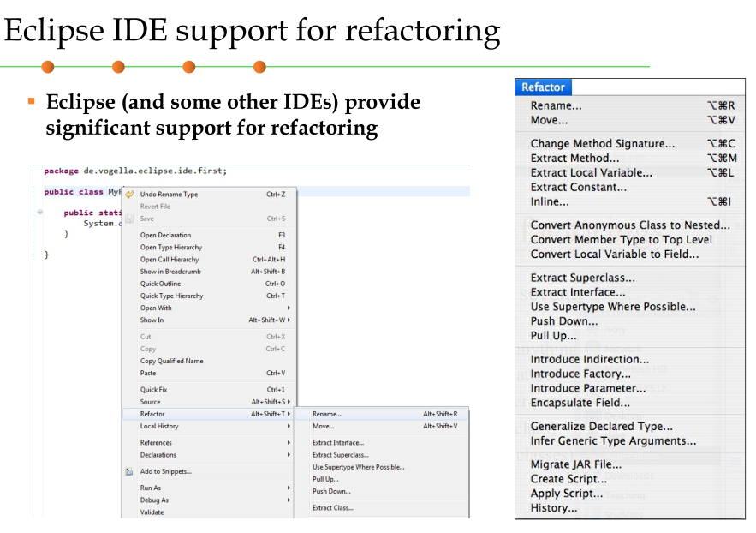Click the Save disk icon
The height and width of the screenshot is (533, 756).
coord(129,219)
